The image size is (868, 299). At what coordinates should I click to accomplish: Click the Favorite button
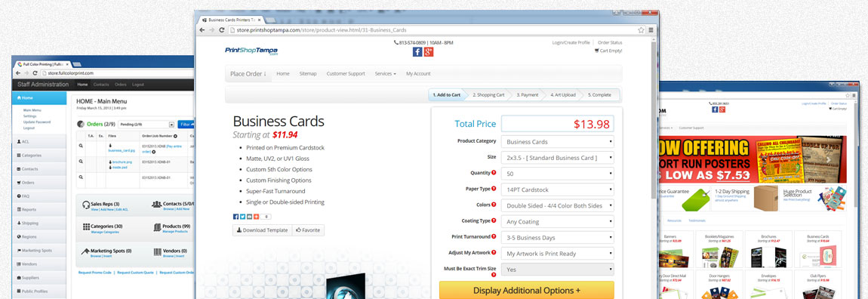coord(309,230)
